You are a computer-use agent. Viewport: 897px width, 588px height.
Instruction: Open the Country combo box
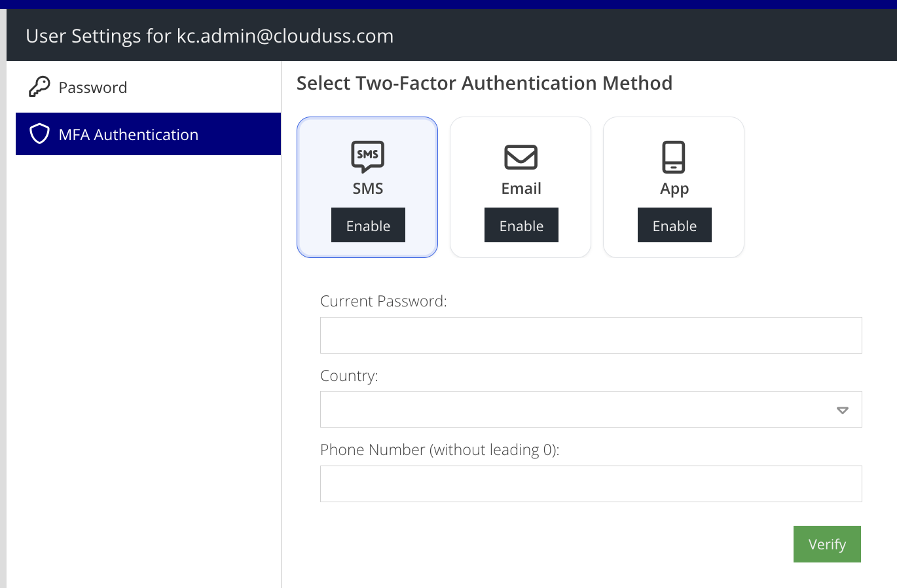coord(576,409)
